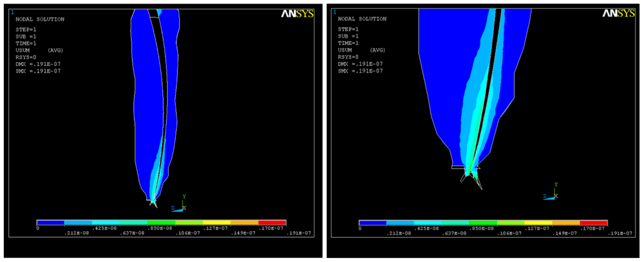Pick the cyan legend band in right plot
This screenshot has height=262, width=644.
(428, 223)
